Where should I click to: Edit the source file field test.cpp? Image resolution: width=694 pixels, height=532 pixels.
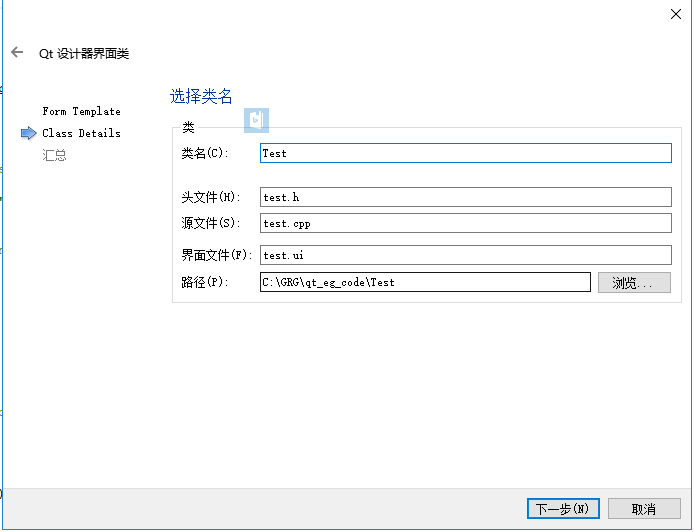click(x=466, y=223)
